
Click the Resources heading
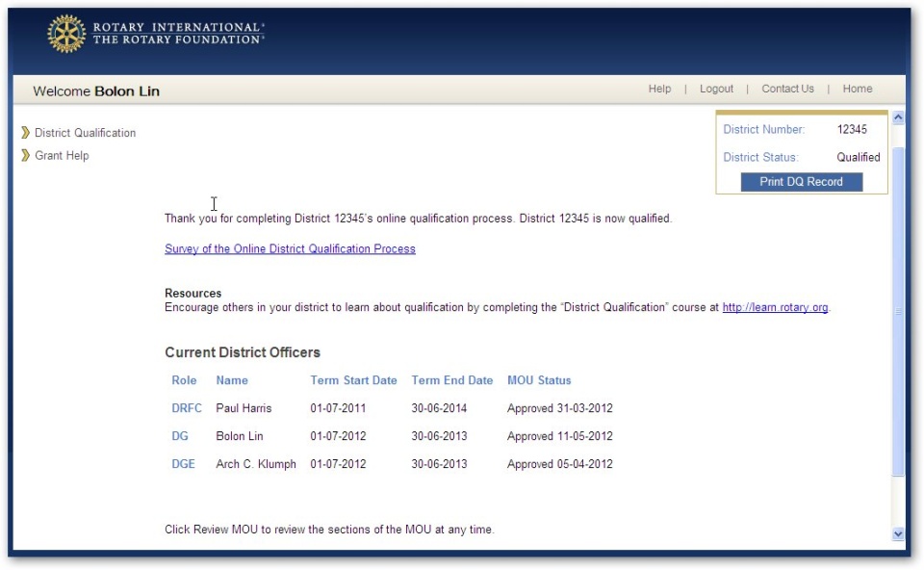pos(192,293)
